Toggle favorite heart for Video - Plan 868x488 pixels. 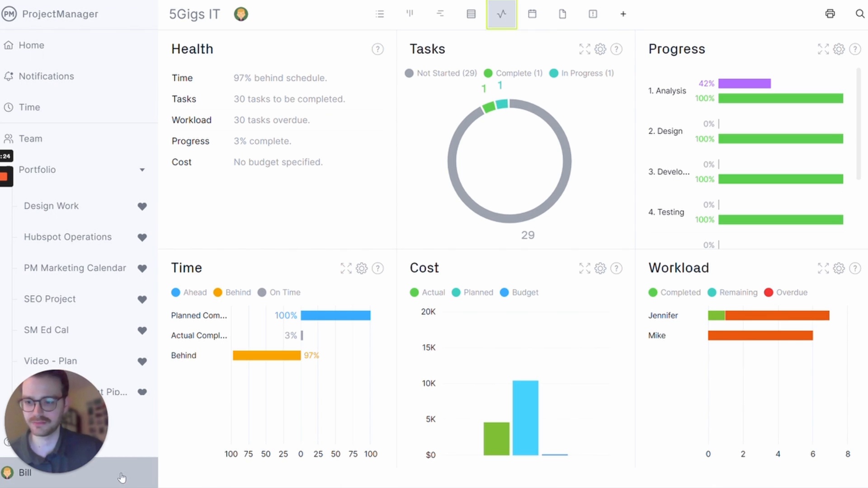tap(142, 361)
